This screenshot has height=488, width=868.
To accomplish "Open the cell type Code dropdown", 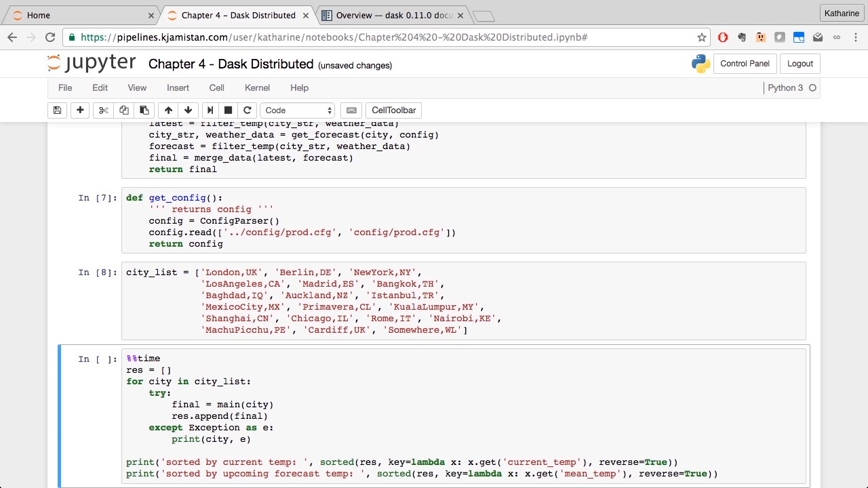I will (x=298, y=110).
